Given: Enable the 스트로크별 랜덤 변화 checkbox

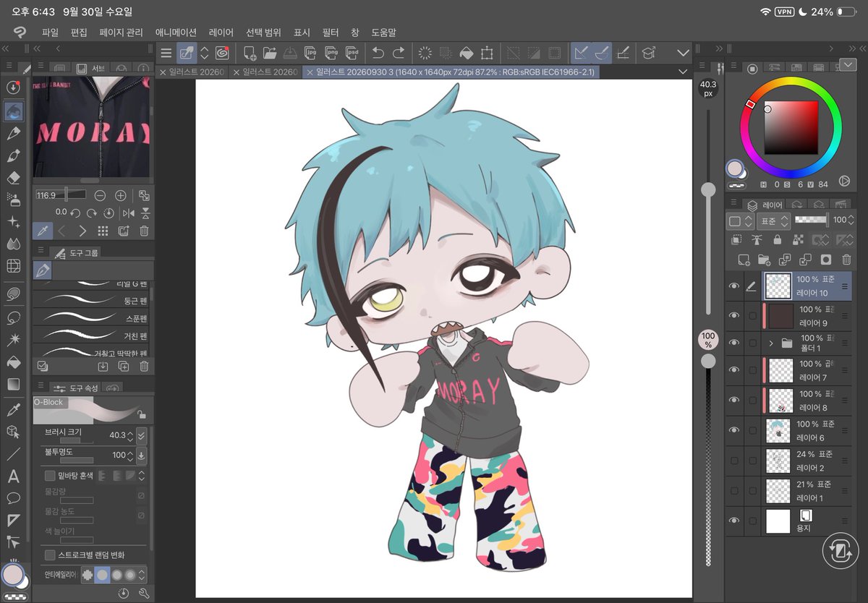Looking at the screenshot, I should pos(50,555).
